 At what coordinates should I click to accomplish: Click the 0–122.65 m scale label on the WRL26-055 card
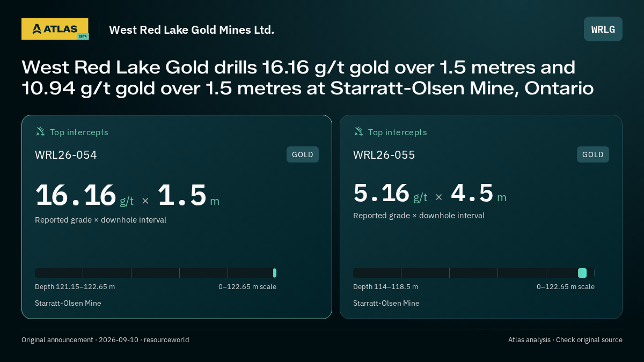(566, 287)
